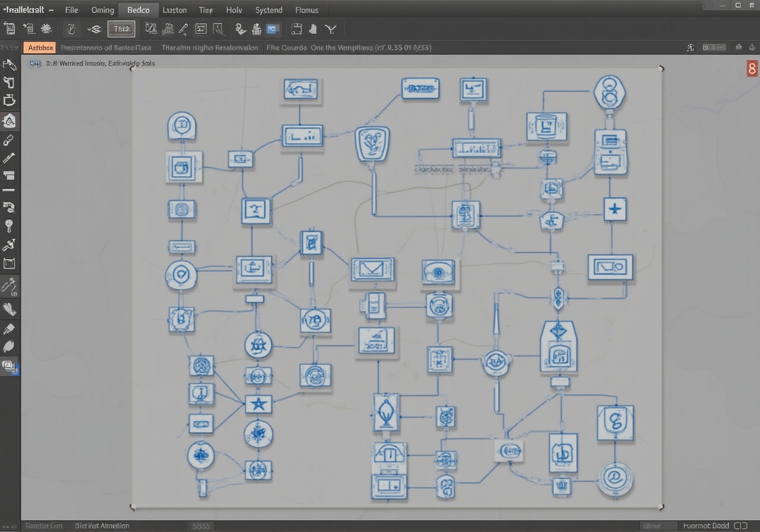Click the Thararitn nighter Resolomvalion option

210,47
